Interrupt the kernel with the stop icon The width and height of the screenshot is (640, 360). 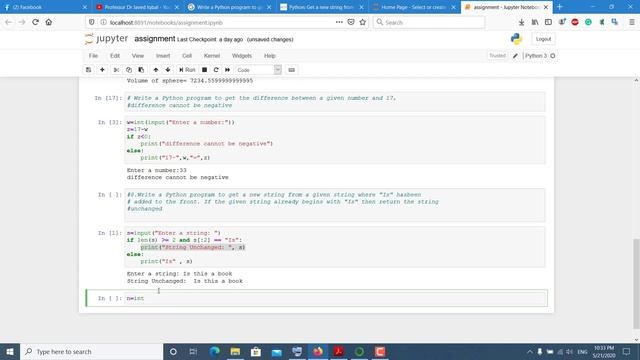[204, 70]
